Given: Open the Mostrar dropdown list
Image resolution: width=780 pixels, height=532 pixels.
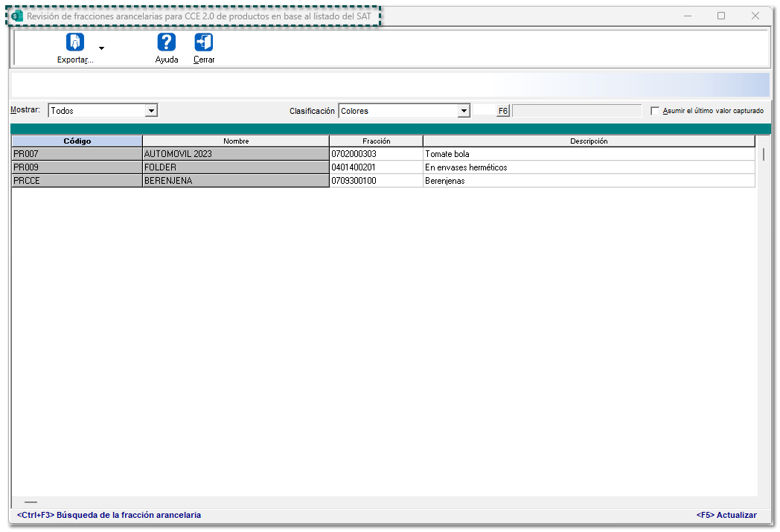Looking at the screenshot, I should click(x=152, y=111).
